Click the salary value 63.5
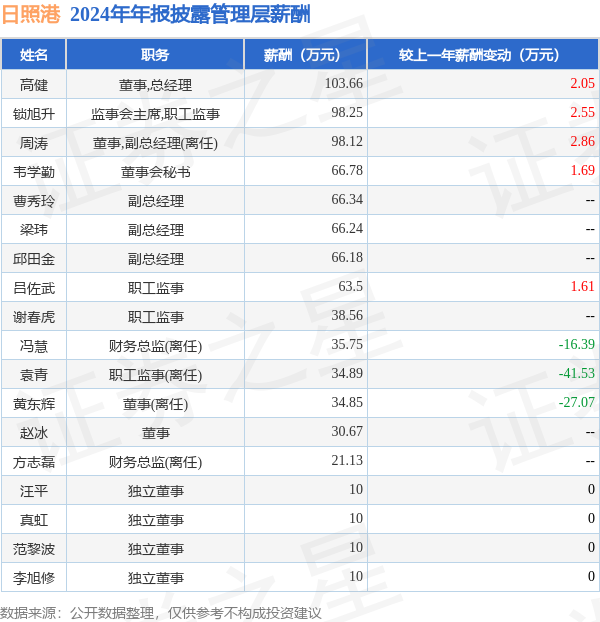Image resolution: width=600 pixels, height=622 pixels. click(x=350, y=286)
